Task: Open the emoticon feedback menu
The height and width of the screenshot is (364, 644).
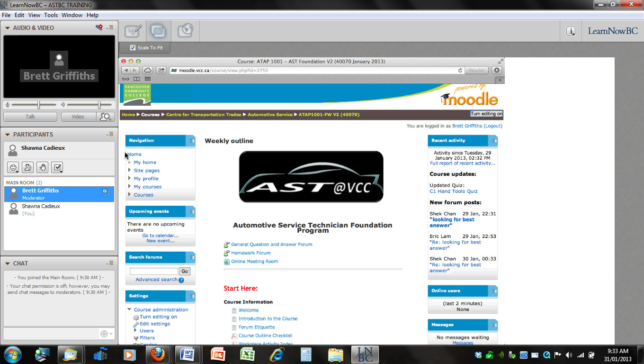Action: [14, 167]
